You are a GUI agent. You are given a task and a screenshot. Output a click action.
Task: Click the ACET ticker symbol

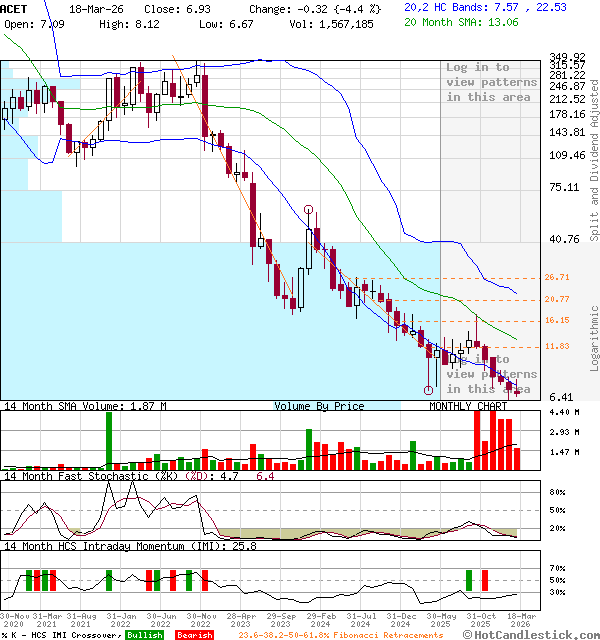[15, 8]
